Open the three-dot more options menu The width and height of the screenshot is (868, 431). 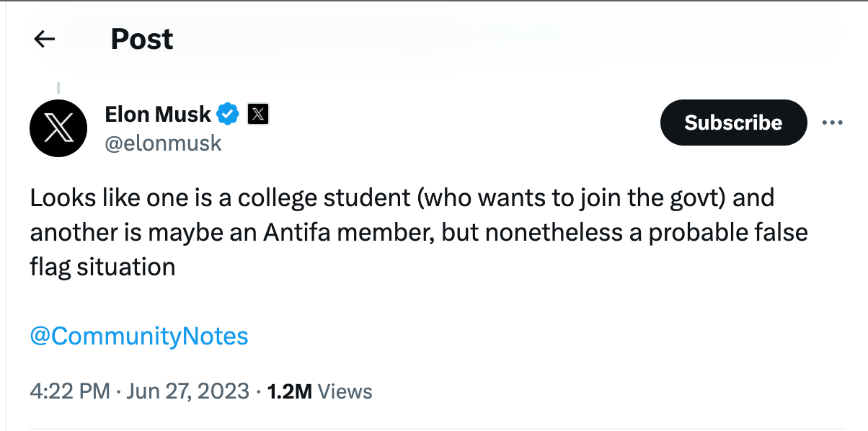pyautogui.click(x=832, y=123)
